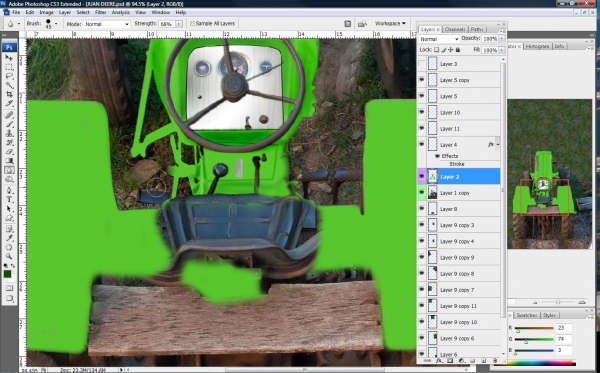Hide Layer 4

point(421,144)
